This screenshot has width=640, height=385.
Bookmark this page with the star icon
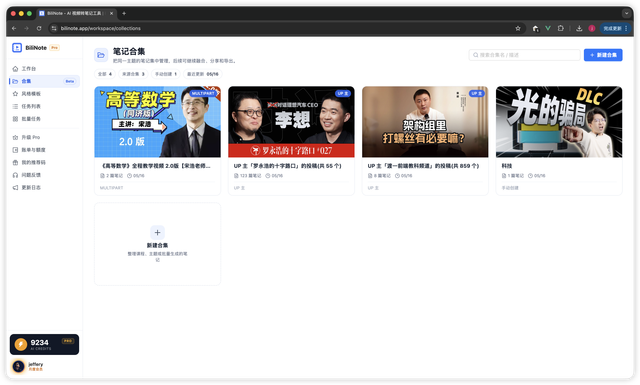pos(518,28)
